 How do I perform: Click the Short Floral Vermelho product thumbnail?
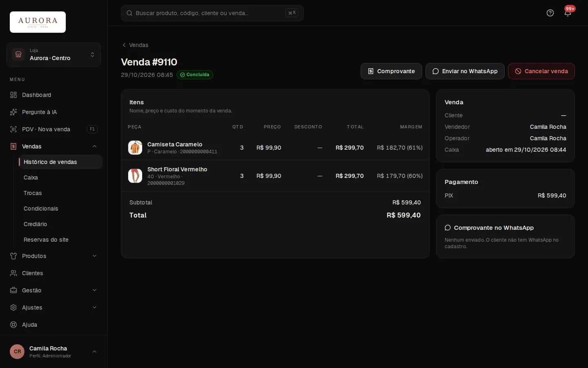pyautogui.click(x=135, y=176)
